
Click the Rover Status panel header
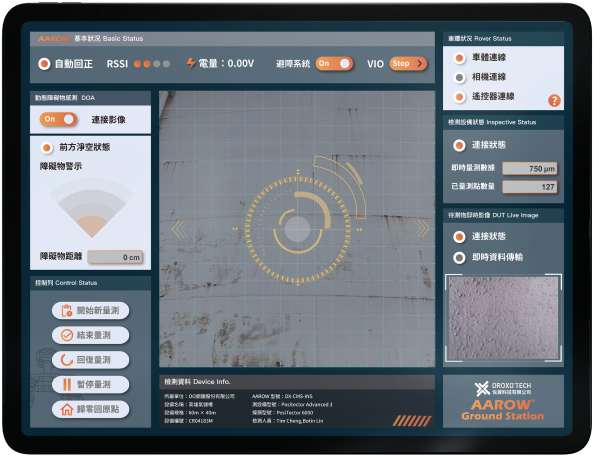coord(503,39)
